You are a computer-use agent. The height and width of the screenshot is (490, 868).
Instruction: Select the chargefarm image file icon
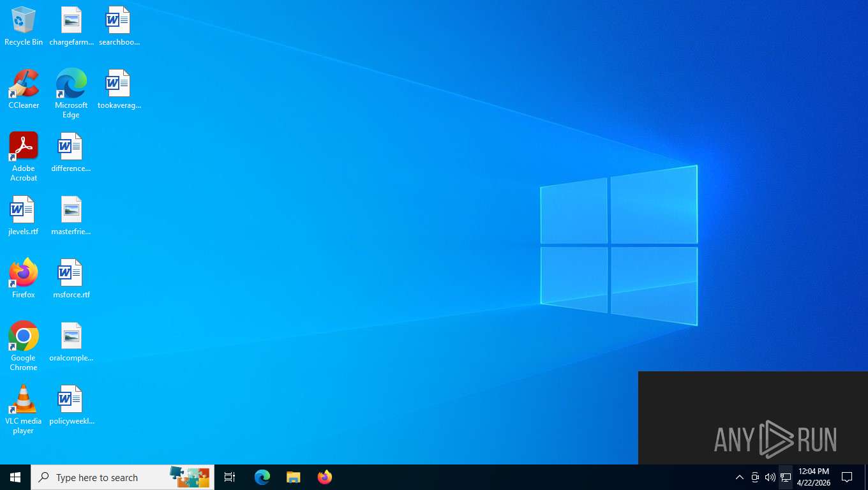click(71, 26)
